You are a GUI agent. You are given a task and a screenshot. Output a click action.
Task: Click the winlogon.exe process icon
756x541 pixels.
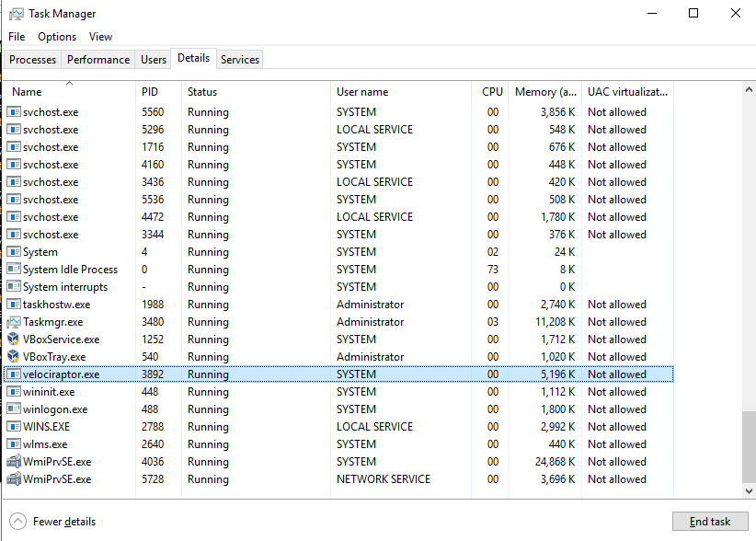point(13,409)
